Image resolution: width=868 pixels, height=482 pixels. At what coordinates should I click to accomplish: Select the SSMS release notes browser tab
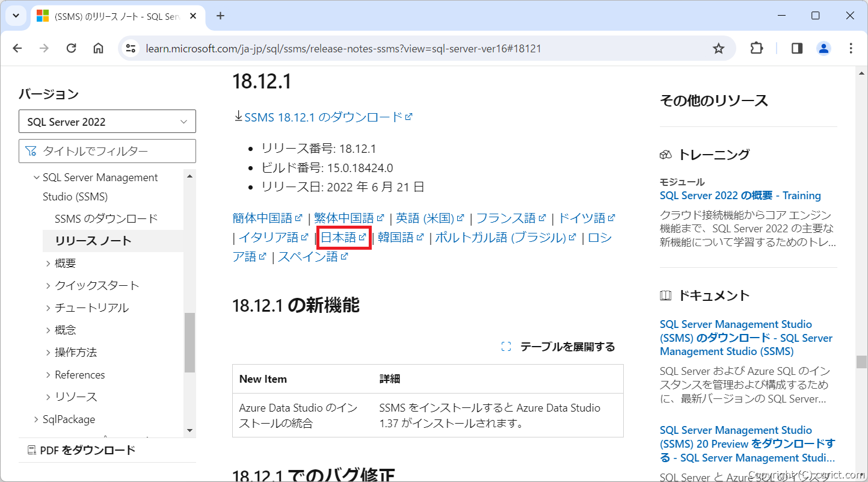click(x=117, y=16)
